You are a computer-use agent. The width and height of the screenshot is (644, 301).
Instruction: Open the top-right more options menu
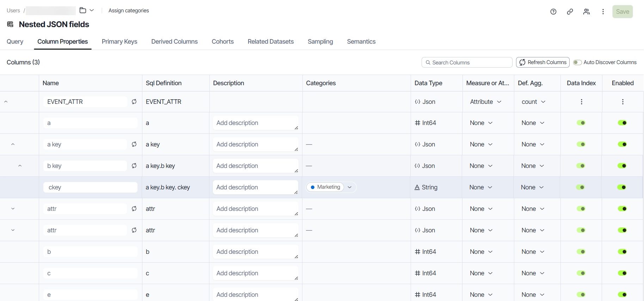tap(603, 12)
